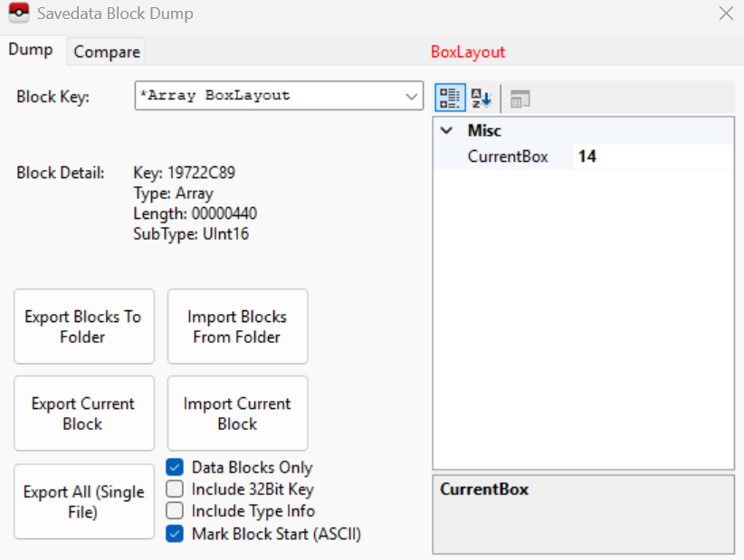This screenshot has height=560, width=744.
Task: Click Export Blocks To Folder button
Action: pyautogui.click(x=84, y=327)
